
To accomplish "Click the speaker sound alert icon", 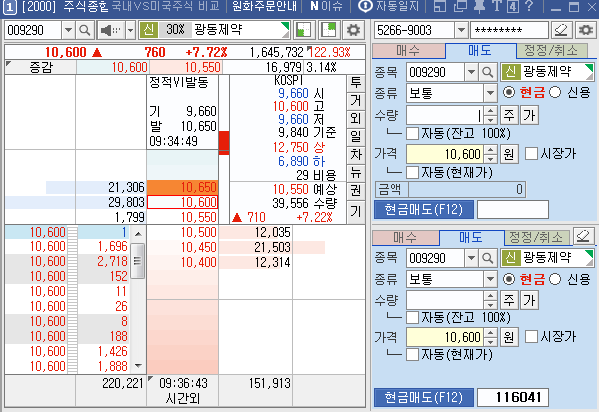I will click(110, 30).
